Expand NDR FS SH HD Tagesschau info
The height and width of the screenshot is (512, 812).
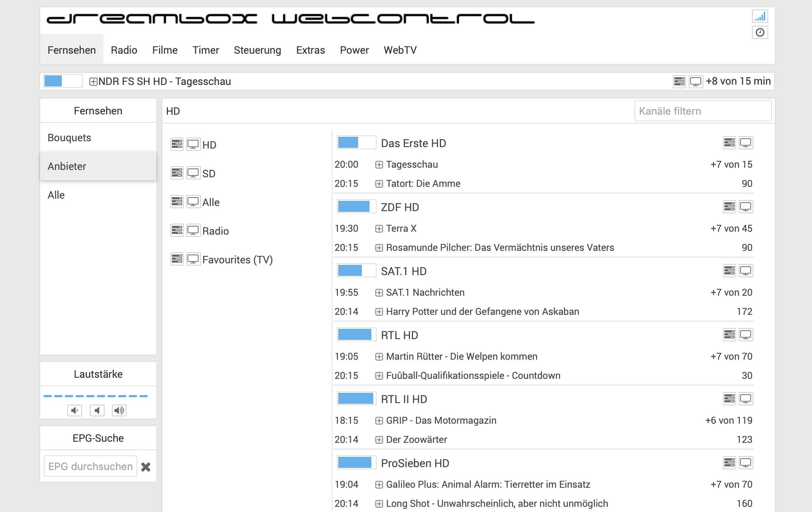click(93, 82)
